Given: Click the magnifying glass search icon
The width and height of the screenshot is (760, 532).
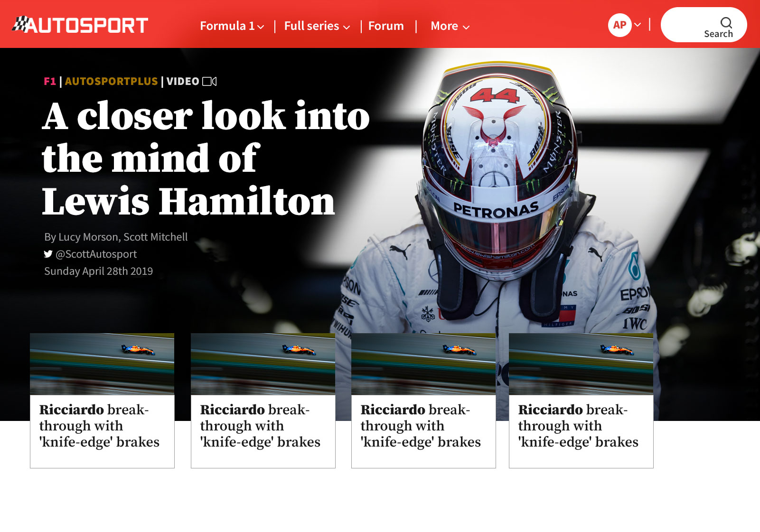Looking at the screenshot, I should (726, 22).
